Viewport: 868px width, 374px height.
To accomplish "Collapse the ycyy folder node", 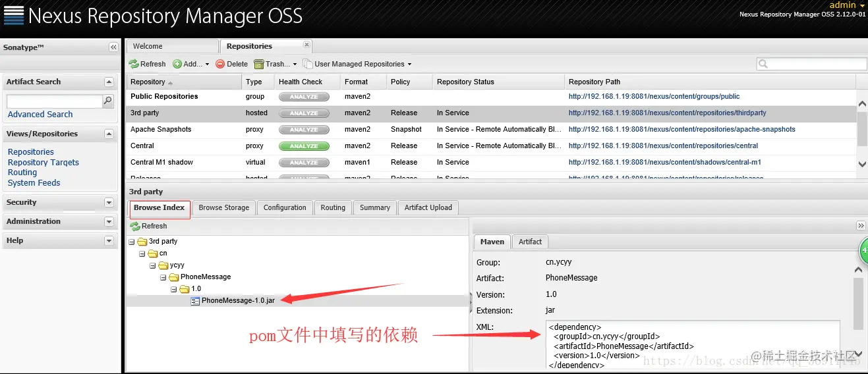I will pyautogui.click(x=153, y=265).
